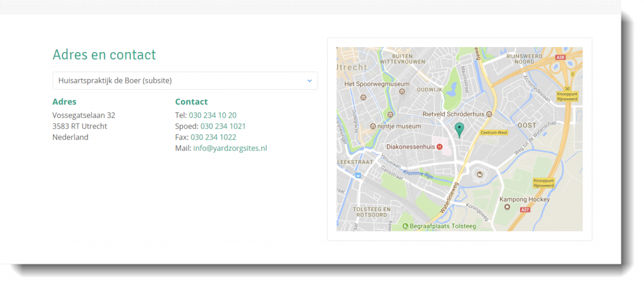The height and width of the screenshot is (287, 644).
Task: Click the address line 'Vossegatselaan 32'
Action: coord(84,115)
